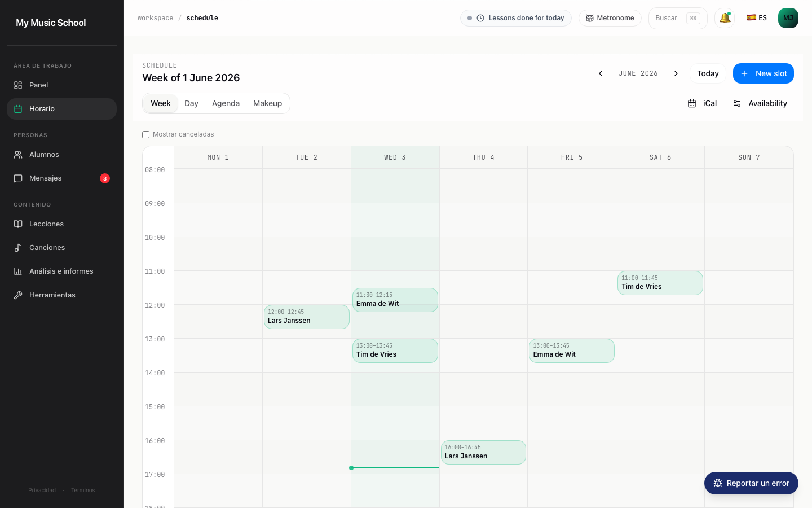Image resolution: width=812 pixels, height=508 pixels.
Task: Click the SAT 6 column header
Action: pos(660,157)
